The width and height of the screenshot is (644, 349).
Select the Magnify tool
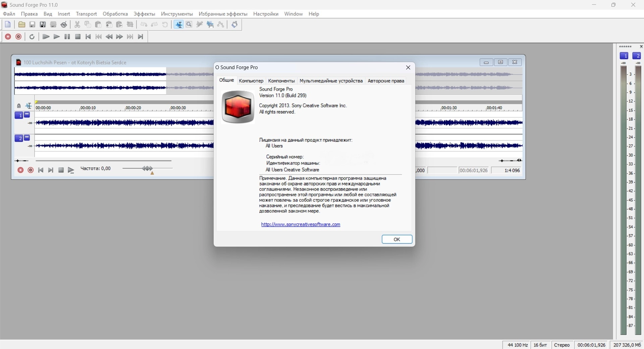[189, 24]
